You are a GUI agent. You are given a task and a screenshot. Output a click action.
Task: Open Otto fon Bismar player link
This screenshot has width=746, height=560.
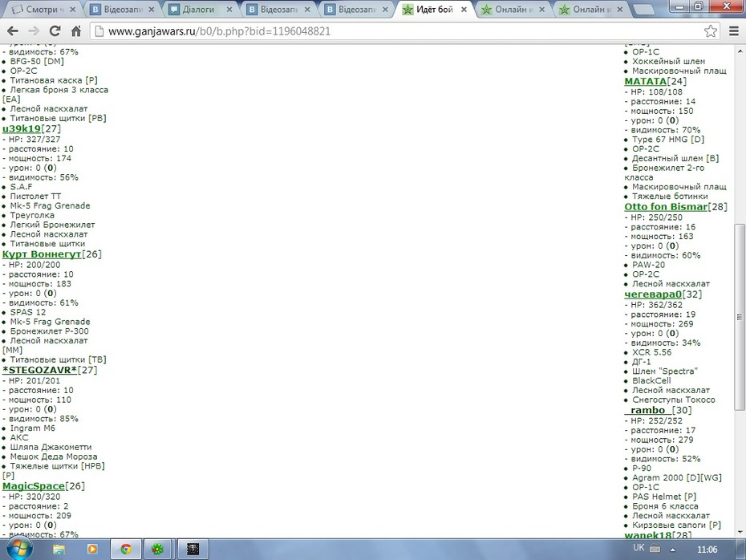pos(666,206)
